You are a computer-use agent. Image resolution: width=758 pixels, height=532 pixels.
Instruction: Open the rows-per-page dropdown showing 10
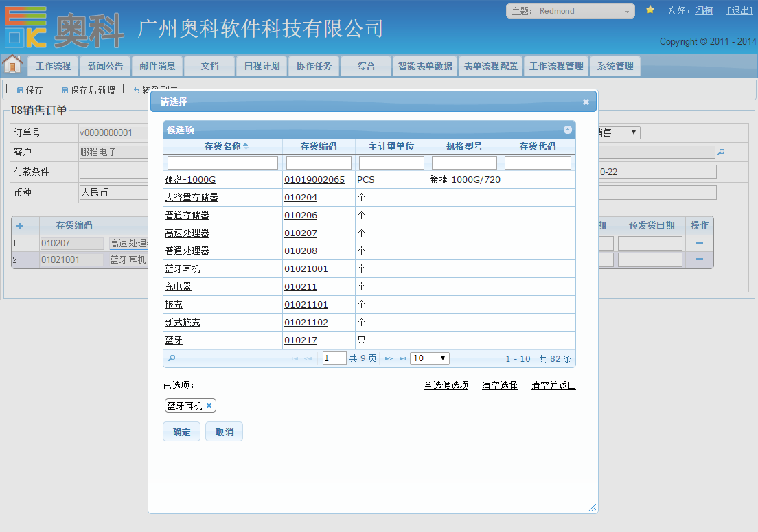click(x=429, y=358)
